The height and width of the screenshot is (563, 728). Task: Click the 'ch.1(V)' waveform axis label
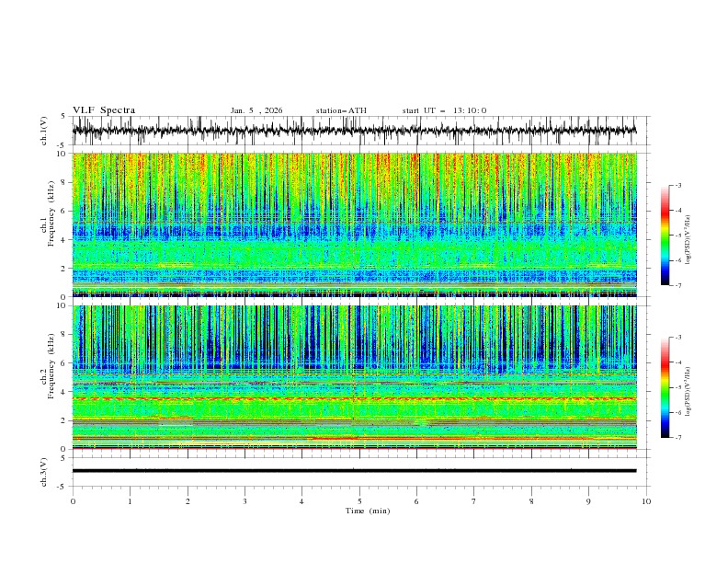(44, 131)
